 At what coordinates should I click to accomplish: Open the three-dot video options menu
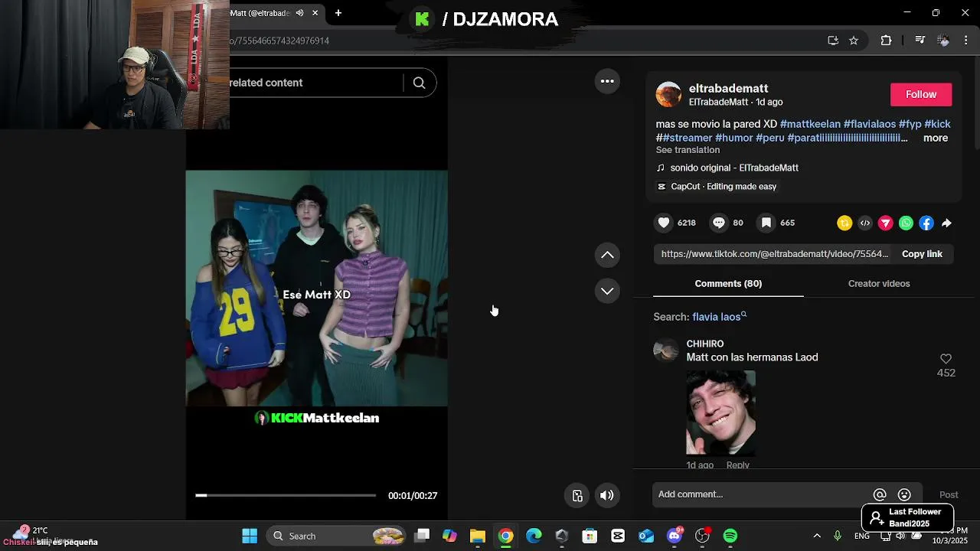(x=607, y=81)
